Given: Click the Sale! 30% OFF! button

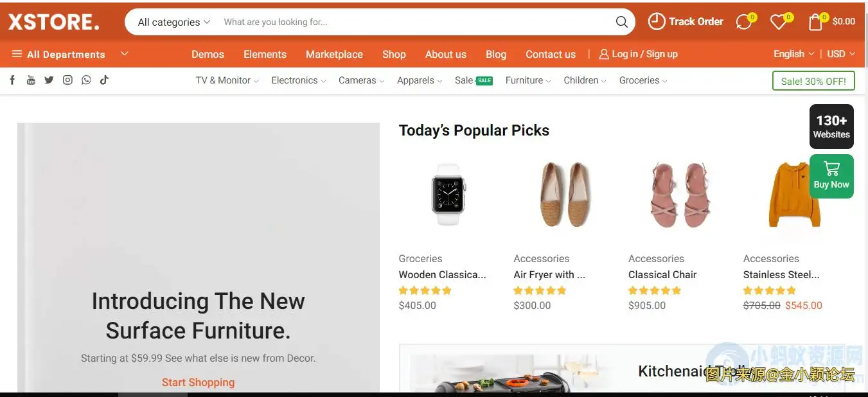Looking at the screenshot, I should point(813,81).
